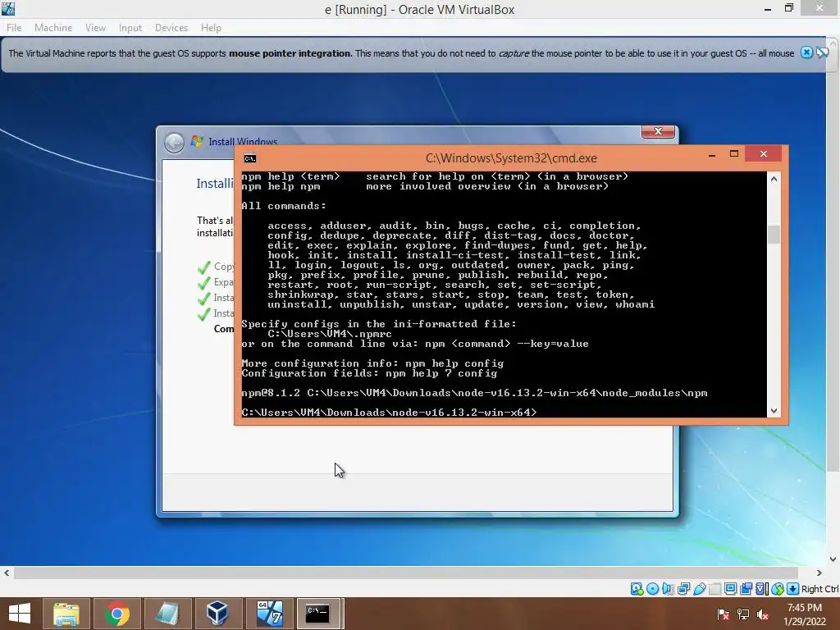Viewport: 840px width, 630px height.
Task: Open the notepad app on the taskbar
Action: [x=167, y=614]
